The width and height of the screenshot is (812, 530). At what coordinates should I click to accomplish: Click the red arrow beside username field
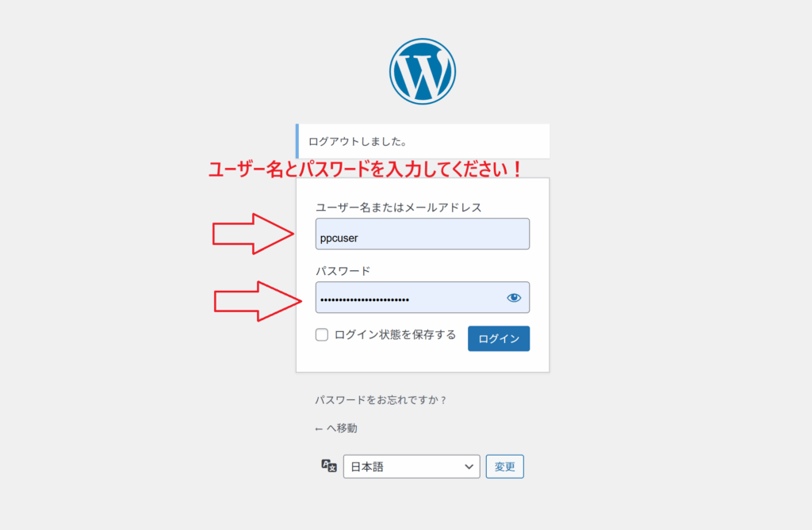[x=253, y=234]
